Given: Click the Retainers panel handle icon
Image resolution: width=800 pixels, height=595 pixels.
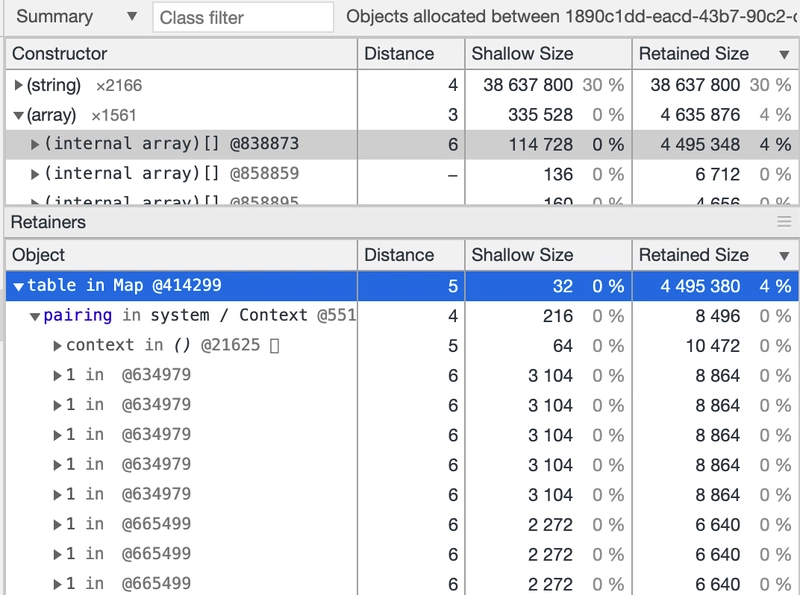Looking at the screenshot, I should coord(784,222).
